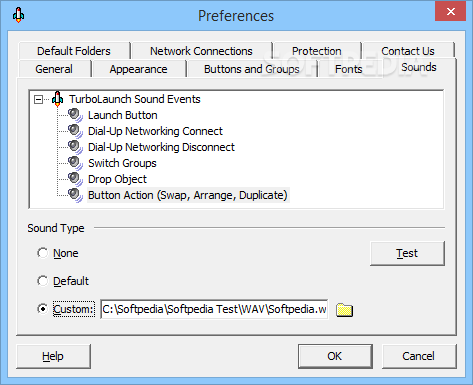473x385 pixels.
Task: Click the custom sound file path field
Action: coord(214,309)
